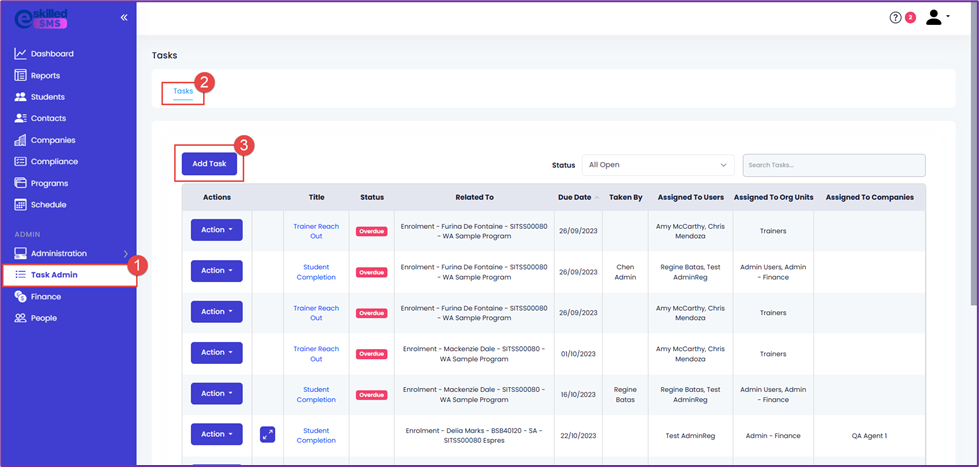The height and width of the screenshot is (467, 979).
Task: Select the Tasks tab
Action: click(183, 91)
